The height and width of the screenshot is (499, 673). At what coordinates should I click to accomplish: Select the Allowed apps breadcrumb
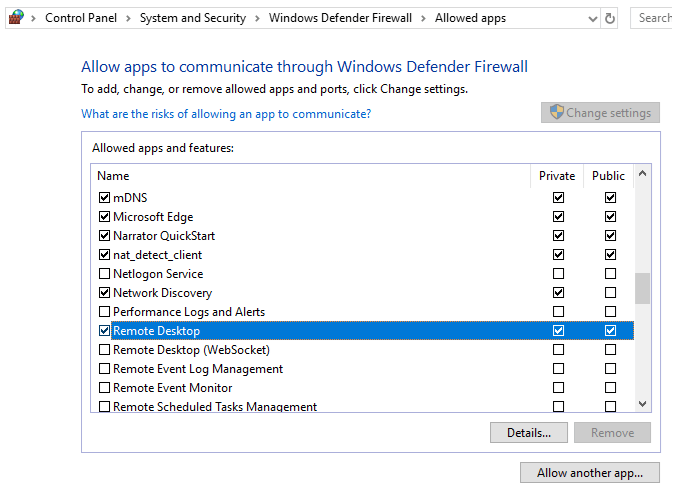(470, 18)
